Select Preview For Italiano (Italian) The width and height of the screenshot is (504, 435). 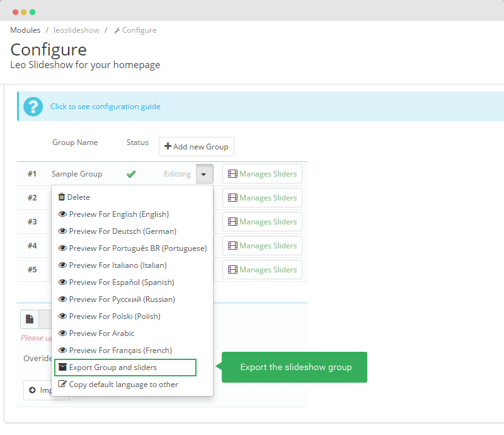coord(132,265)
